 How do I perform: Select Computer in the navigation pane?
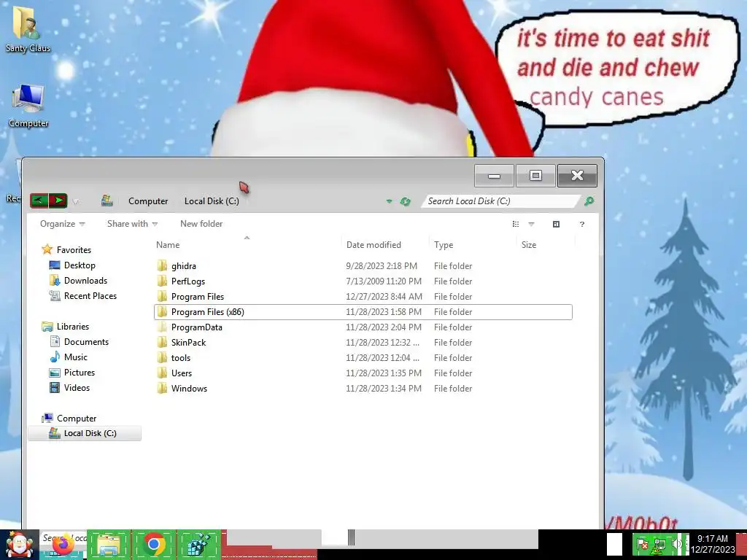click(x=76, y=418)
